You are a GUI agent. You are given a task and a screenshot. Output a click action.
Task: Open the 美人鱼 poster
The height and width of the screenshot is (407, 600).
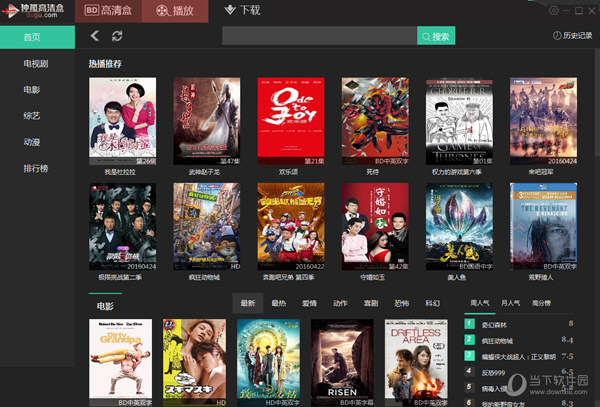(x=459, y=226)
